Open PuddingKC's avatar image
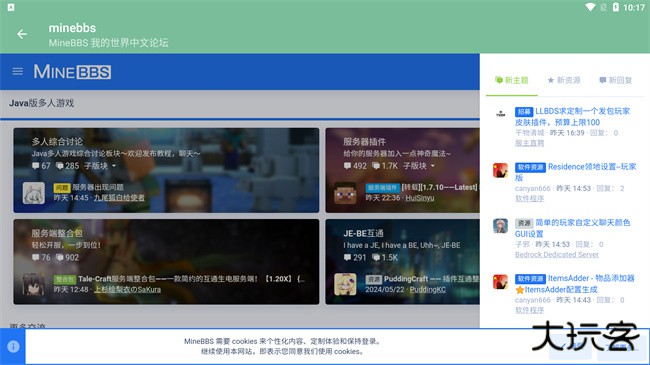 [x=345, y=284]
